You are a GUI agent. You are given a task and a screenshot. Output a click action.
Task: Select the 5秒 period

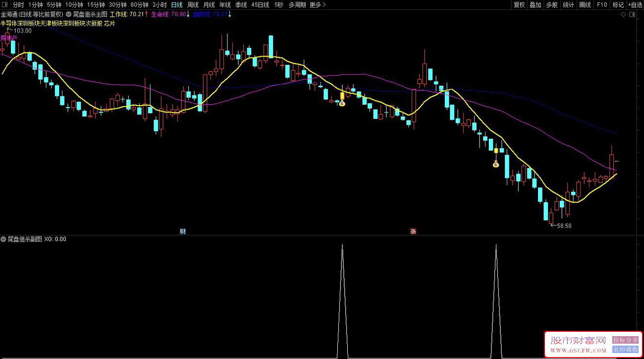[x=279, y=5]
